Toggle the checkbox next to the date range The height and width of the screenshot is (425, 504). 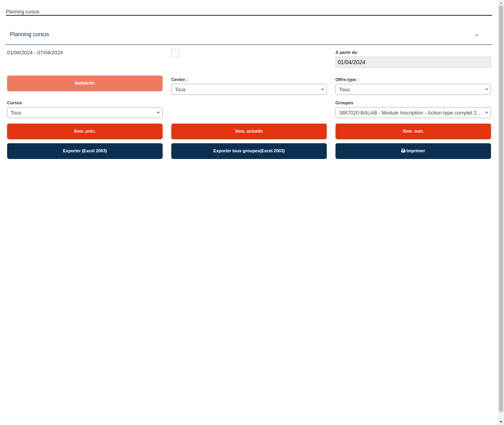coord(175,53)
